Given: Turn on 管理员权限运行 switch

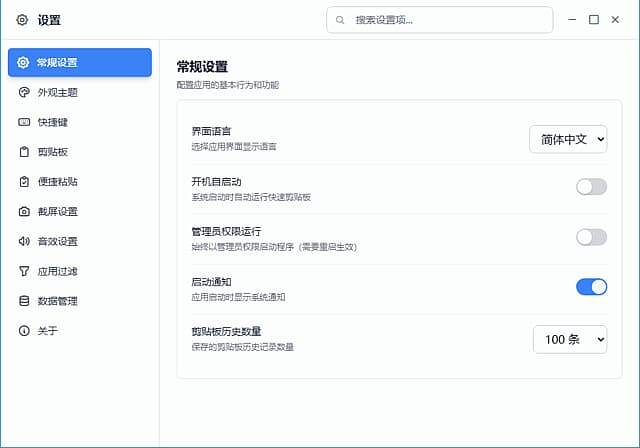Looking at the screenshot, I should (x=591, y=237).
